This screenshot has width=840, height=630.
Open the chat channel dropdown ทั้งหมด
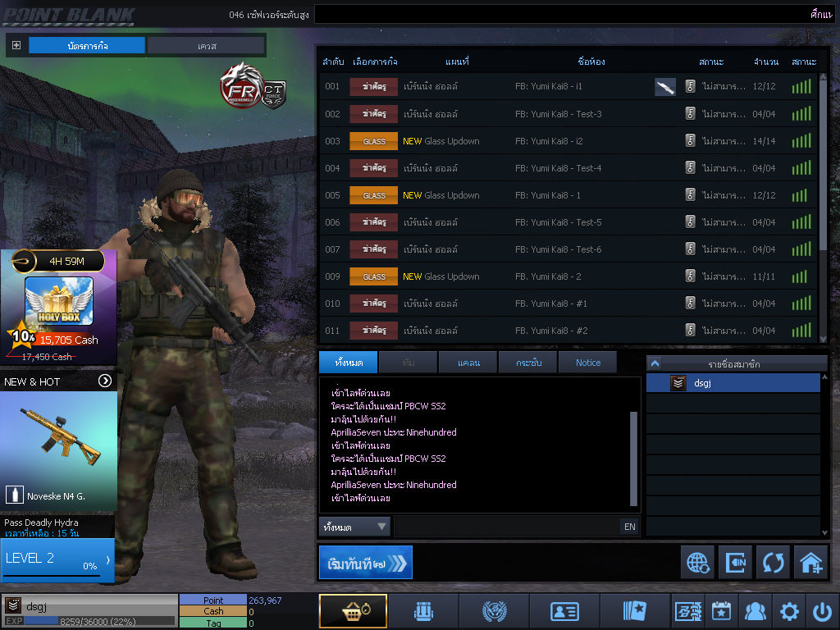pyautogui.click(x=354, y=527)
